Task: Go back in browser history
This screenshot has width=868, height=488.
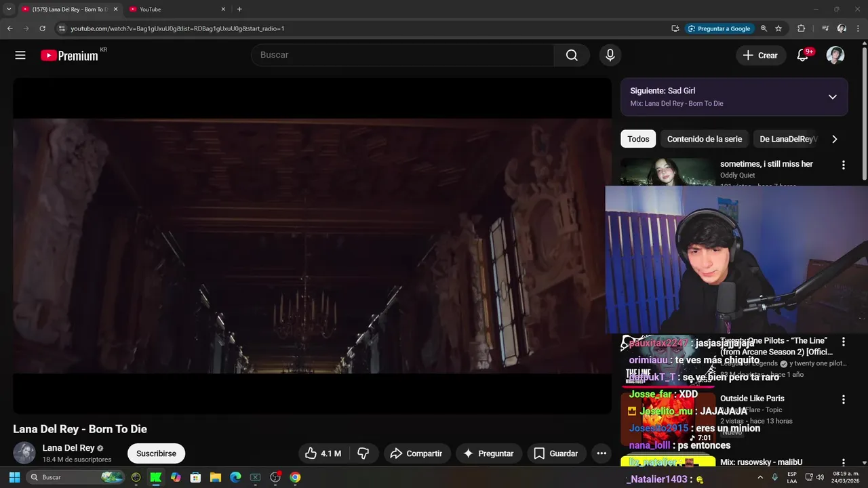Action: pos(9,28)
